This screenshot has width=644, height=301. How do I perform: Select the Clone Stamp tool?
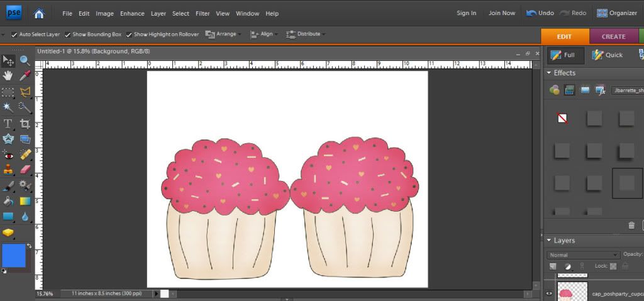point(8,170)
